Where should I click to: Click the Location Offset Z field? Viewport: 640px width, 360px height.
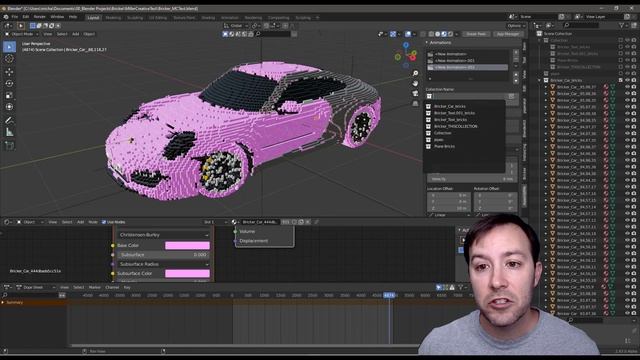[x=449, y=208]
